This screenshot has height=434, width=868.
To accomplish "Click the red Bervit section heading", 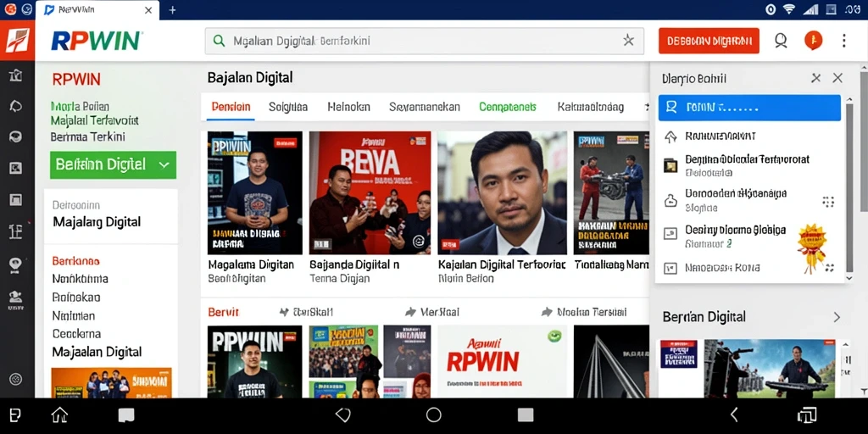I will (224, 312).
